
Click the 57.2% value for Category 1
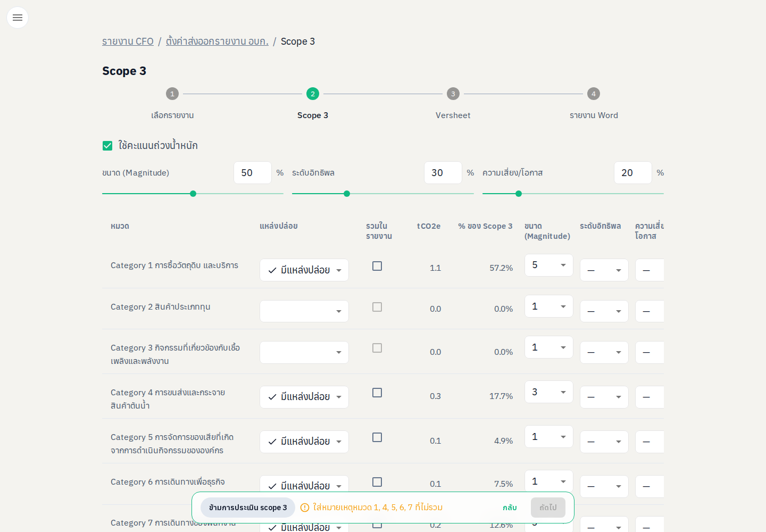[x=501, y=268]
